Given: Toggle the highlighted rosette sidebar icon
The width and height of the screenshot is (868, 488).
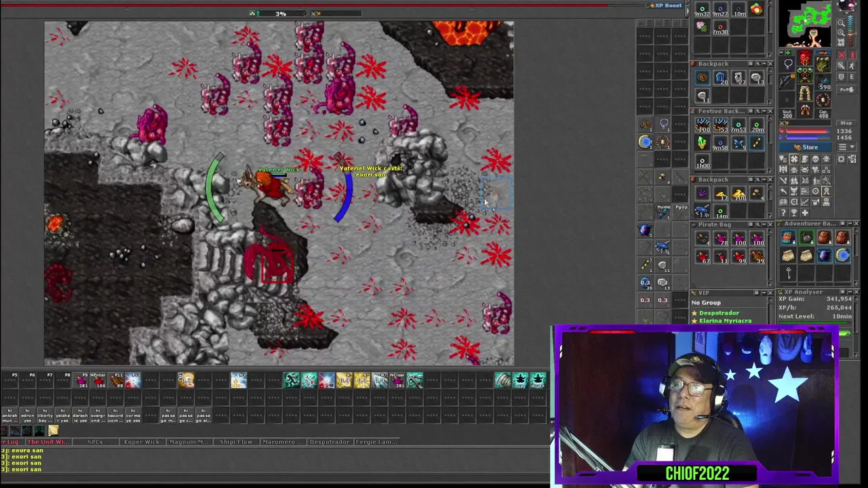Looking at the screenshot, I should [x=827, y=190].
